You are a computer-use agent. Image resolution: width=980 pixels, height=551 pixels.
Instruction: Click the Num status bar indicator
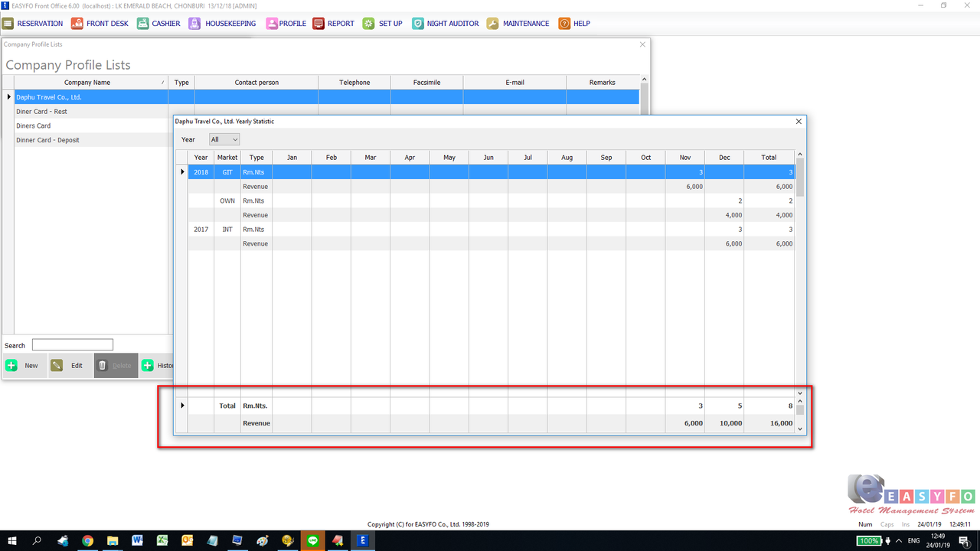(x=865, y=524)
